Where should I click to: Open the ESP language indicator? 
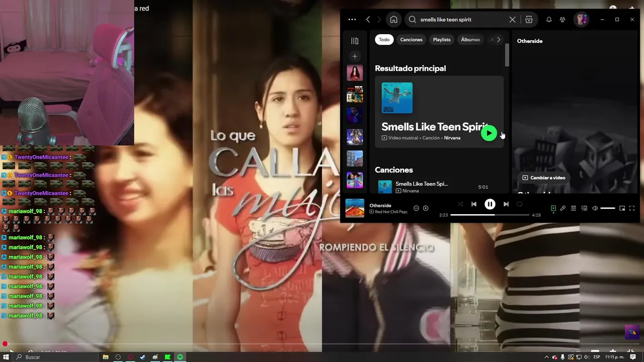click(x=597, y=357)
